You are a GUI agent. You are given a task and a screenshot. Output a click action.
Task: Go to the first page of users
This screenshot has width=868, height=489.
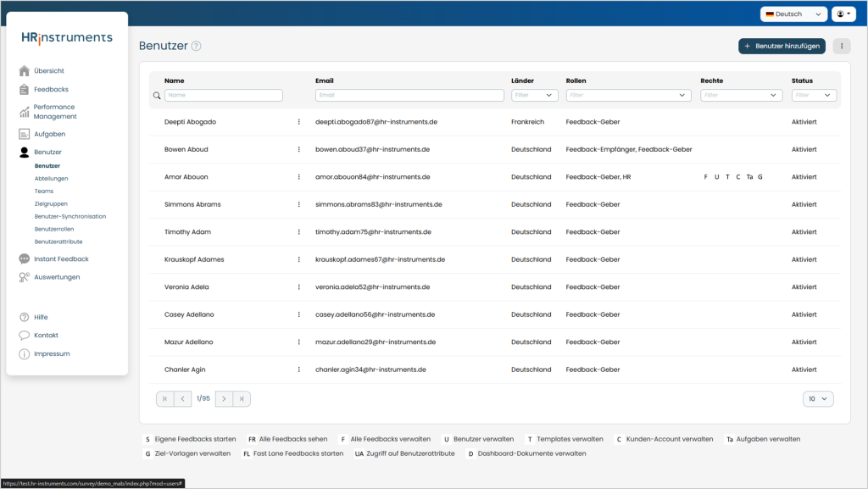[x=165, y=399]
